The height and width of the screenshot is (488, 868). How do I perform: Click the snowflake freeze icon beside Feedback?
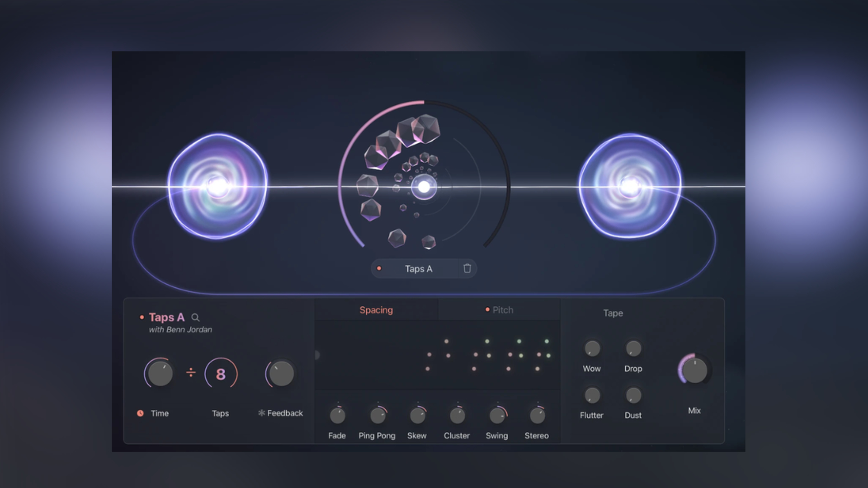(x=261, y=413)
